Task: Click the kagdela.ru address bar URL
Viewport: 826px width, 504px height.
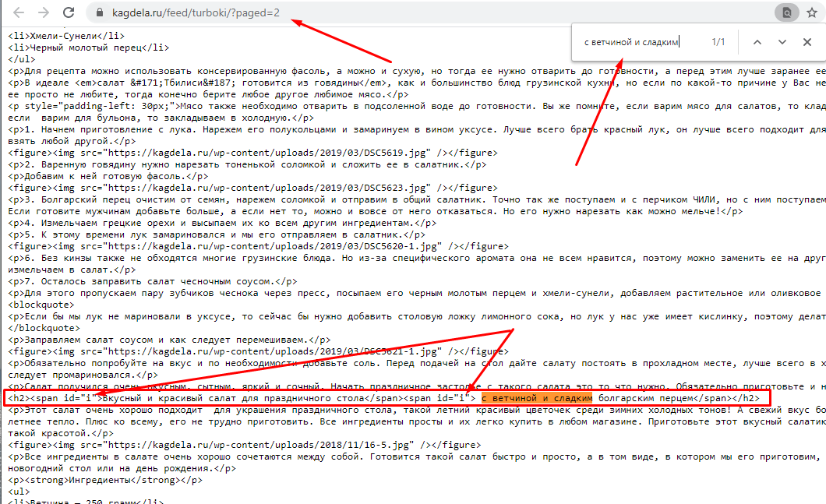Action: point(193,12)
